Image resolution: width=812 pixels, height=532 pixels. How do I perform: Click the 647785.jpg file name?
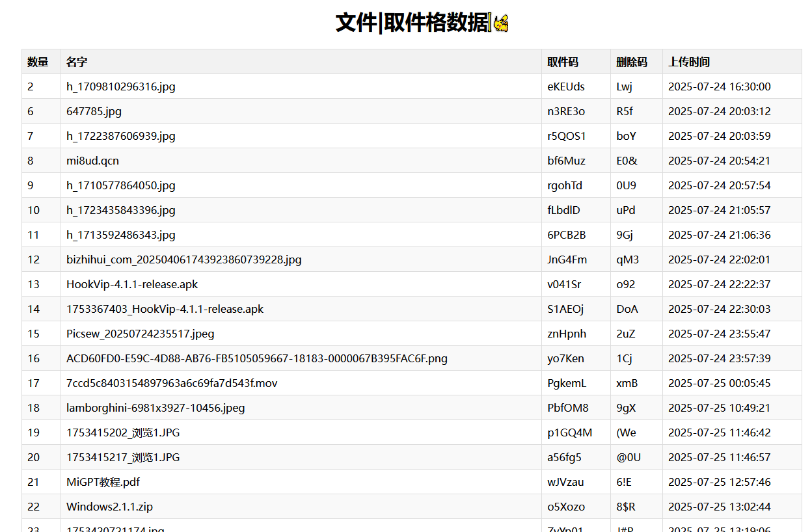tap(94, 111)
